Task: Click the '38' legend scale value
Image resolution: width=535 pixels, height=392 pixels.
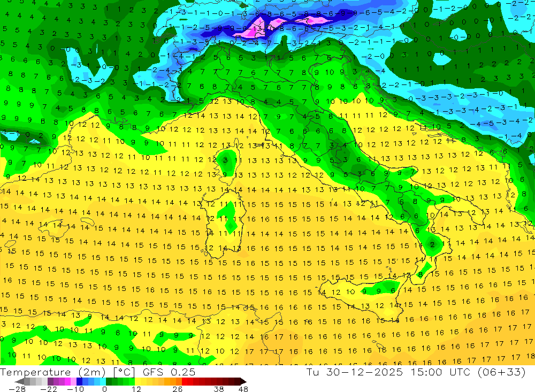Action: (219, 389)
